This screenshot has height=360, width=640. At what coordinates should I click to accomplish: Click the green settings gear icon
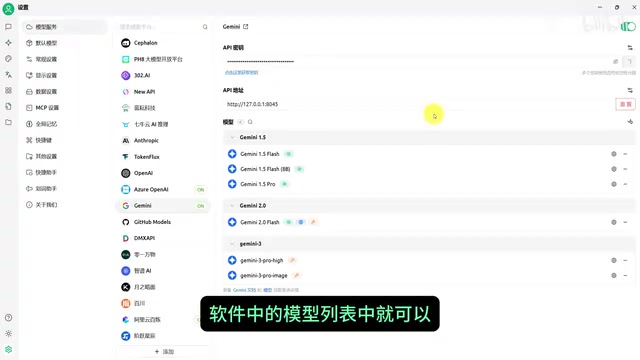click(x=8, y=349)
